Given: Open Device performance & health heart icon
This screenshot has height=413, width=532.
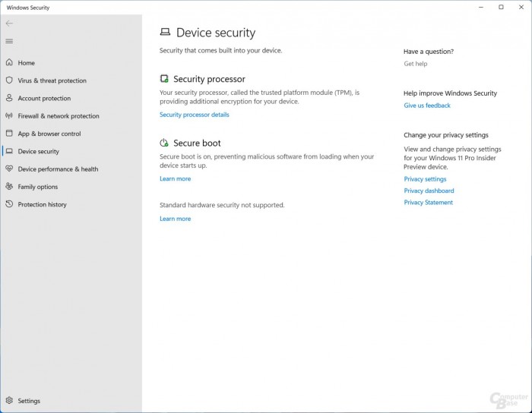Looking at the screenshot, I should coord(9,169).
